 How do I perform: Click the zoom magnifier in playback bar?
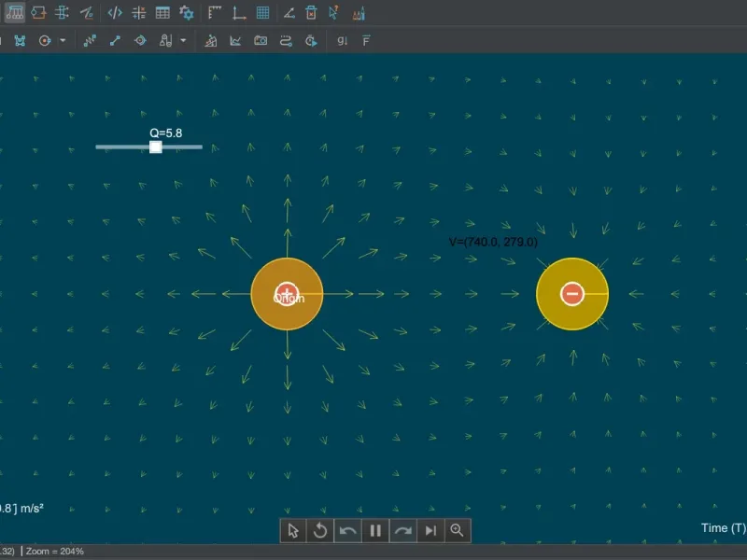tap(457, 530)
